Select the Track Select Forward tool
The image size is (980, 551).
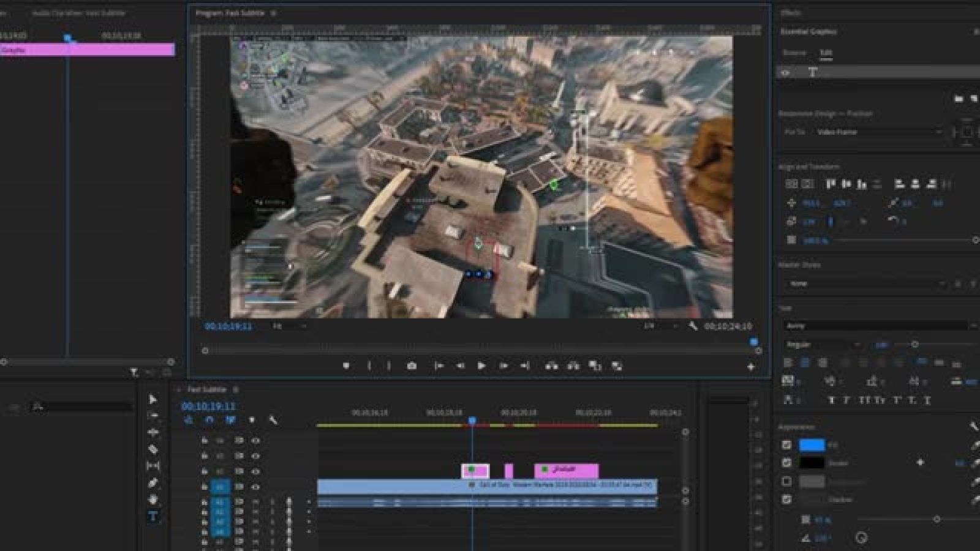tap(153, 416)
